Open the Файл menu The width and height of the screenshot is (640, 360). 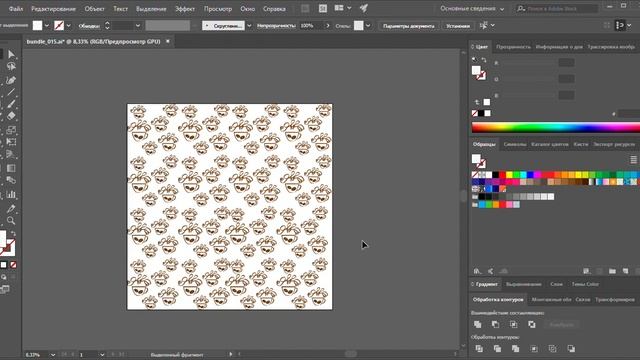[16, 9]
